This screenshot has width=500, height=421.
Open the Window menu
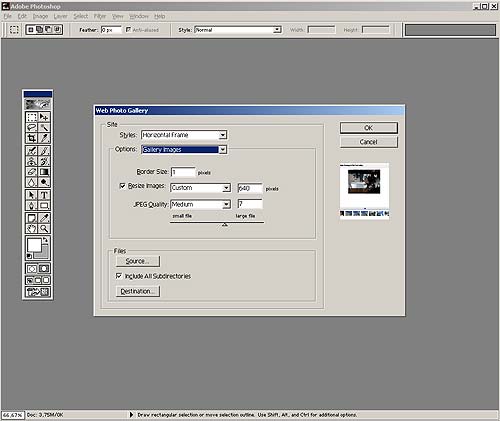point(139,16)
